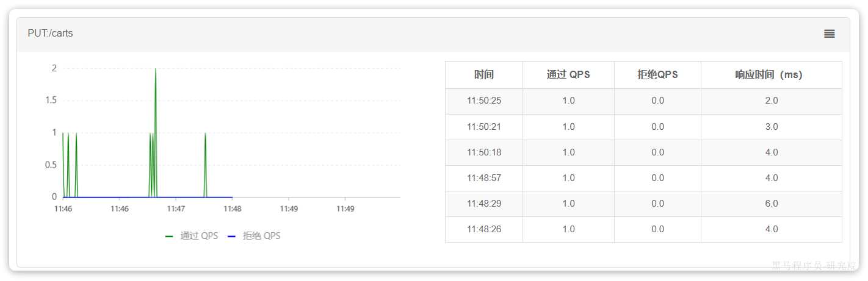The width and height of the screenshot is (868, 281).
Task: Select the 11:48:29 time cell
Action: coord(484,204)
